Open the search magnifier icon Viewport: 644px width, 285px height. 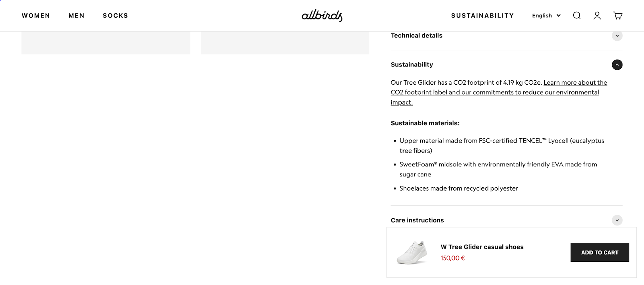[577, 15]
